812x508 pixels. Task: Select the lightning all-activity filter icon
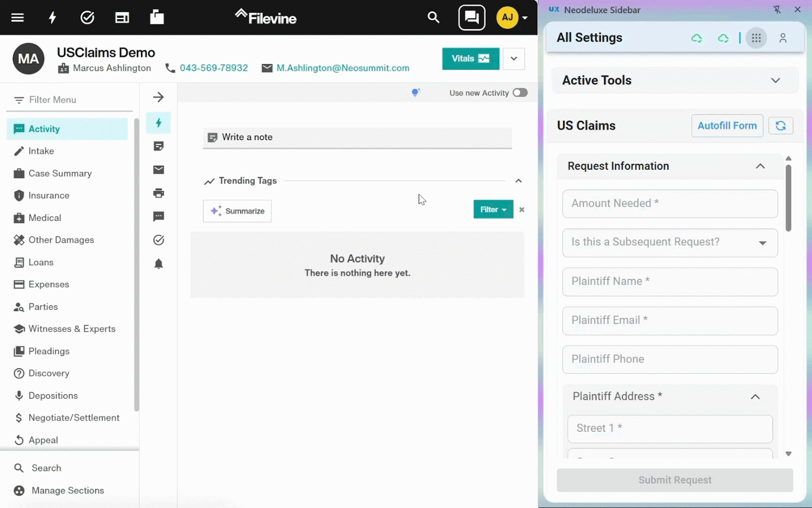pyautogui.click(x=158, y=123)
